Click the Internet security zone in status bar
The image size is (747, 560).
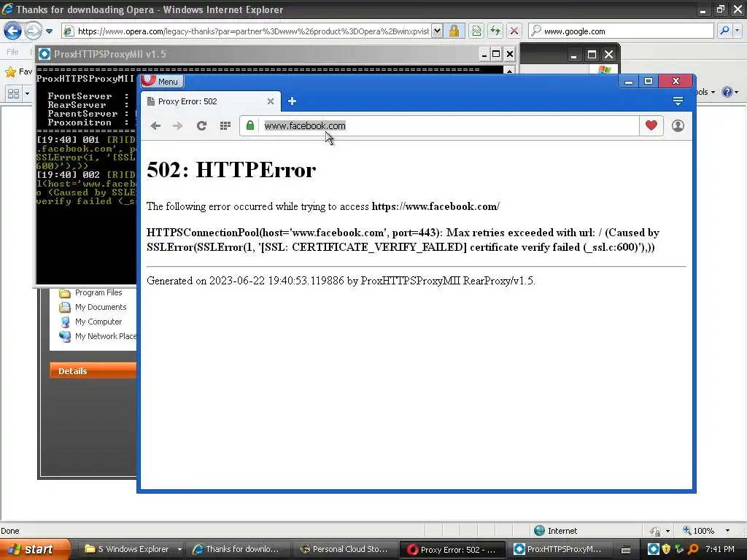[555, 531]
